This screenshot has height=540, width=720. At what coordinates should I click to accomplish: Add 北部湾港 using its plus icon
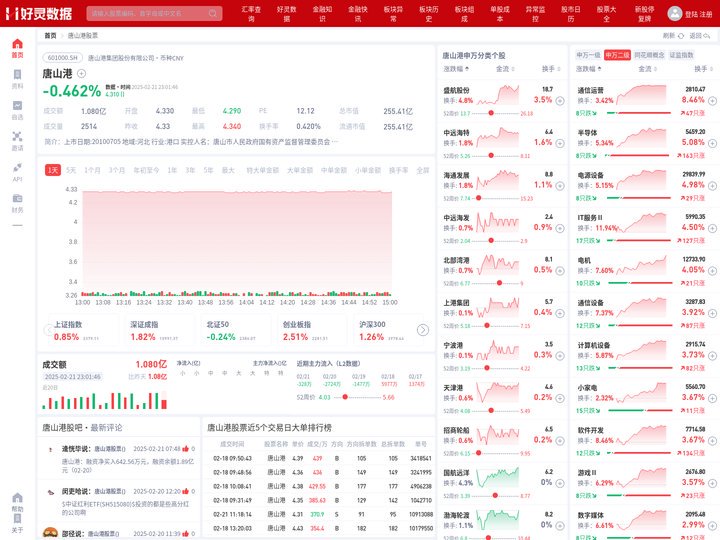point(560,271)
